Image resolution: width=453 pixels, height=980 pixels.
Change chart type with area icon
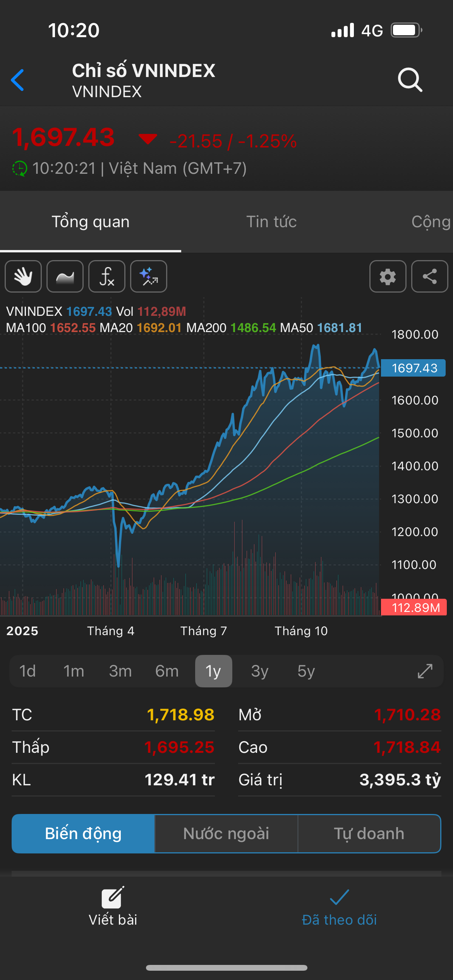tap(65, 276)
